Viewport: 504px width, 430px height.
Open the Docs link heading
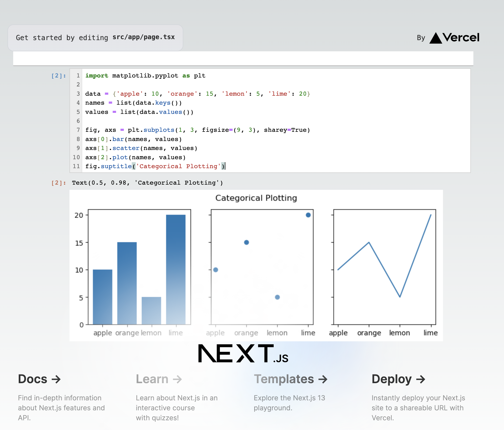point(33,379)
